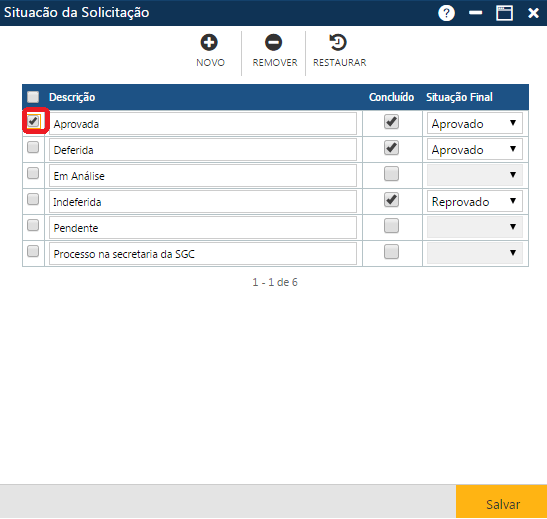547x519 pixels.
Task: Toggle Concluído checkbox for Em Análise
Action: coord(391,174)
